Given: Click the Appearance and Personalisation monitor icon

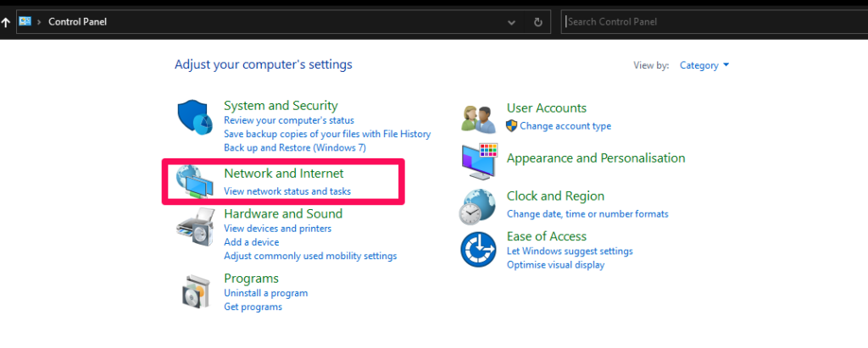Looking at the screenshot, I should click(x=480, y=161).
